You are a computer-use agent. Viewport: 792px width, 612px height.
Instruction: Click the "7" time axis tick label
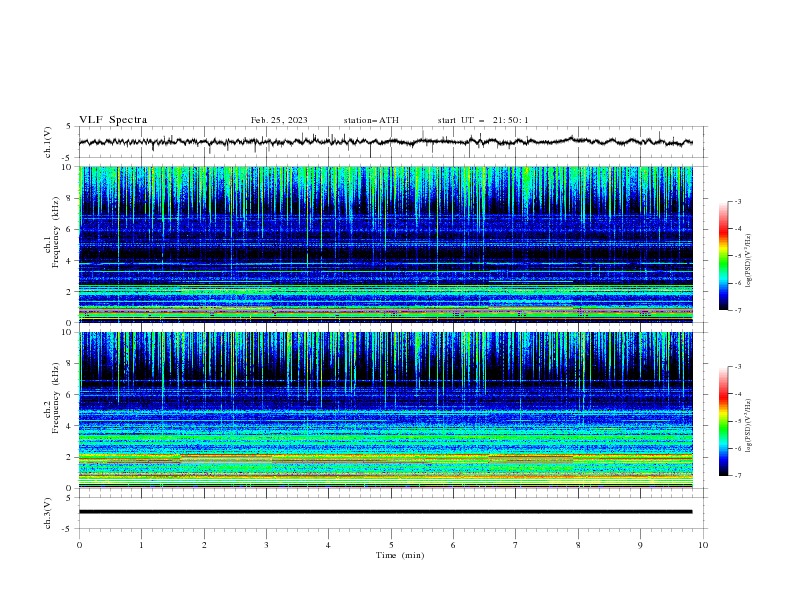tap(516, 545)
